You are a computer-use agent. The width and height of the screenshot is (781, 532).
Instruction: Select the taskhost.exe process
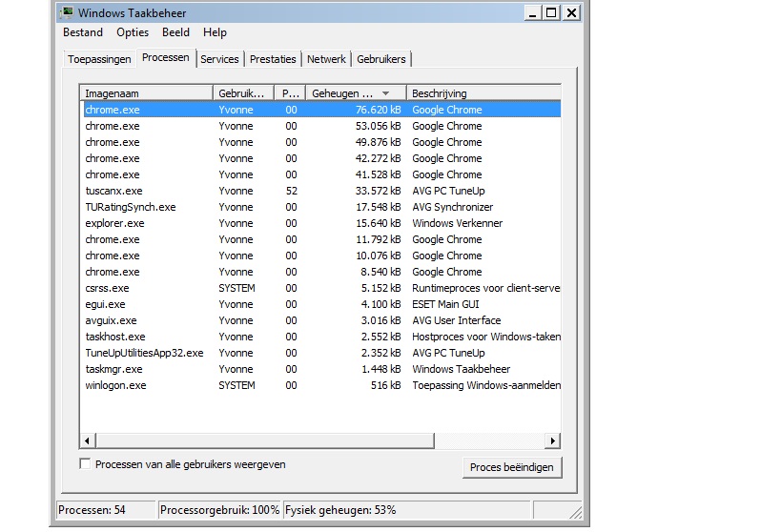click(321, 337)
